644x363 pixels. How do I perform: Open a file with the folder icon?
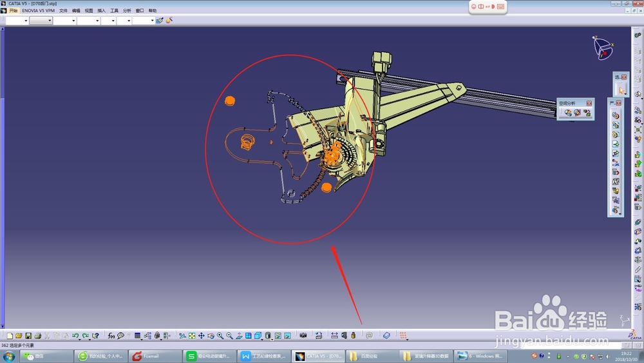click(x=19, y=336)
